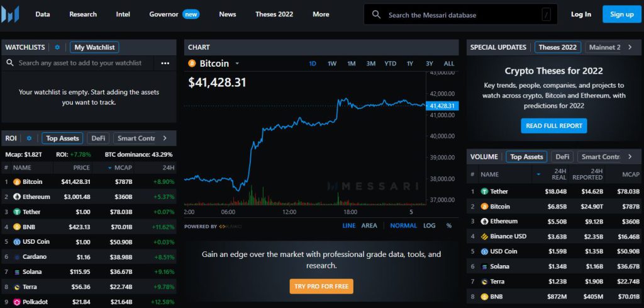Click Binance USD icon in Volume table
This screenshot has height=308, width=644.
pos(485,236)
